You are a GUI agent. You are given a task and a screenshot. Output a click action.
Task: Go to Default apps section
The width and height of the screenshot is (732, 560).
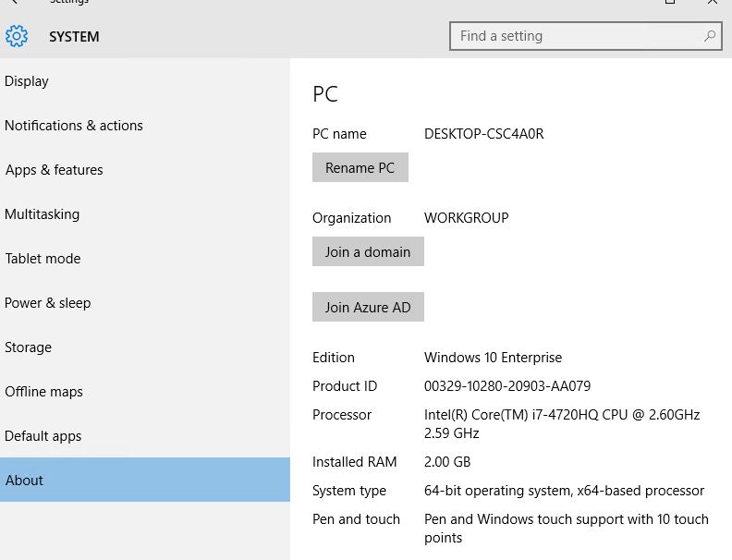pos(145,436)
